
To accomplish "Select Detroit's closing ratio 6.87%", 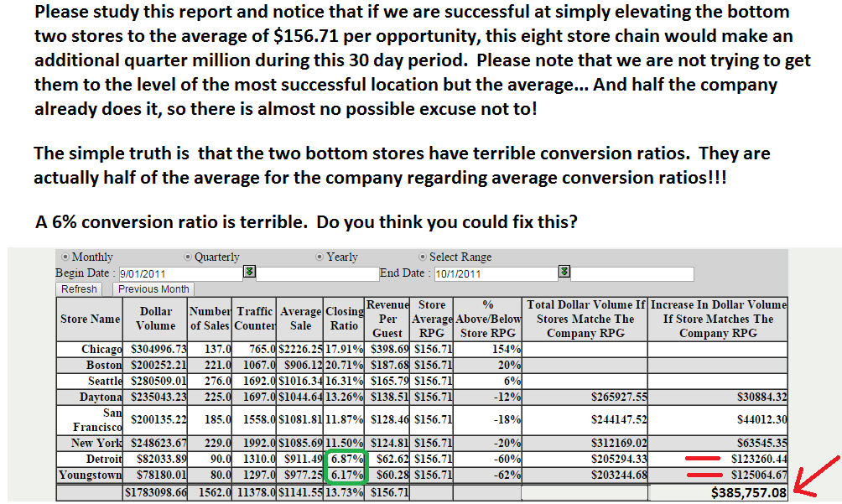I will coord(344,460).
